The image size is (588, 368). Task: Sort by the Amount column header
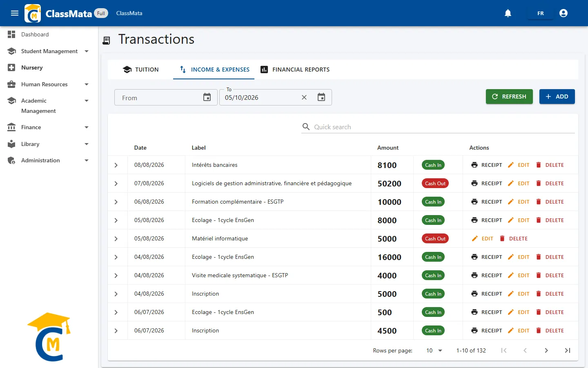click(x=388, y=148)
